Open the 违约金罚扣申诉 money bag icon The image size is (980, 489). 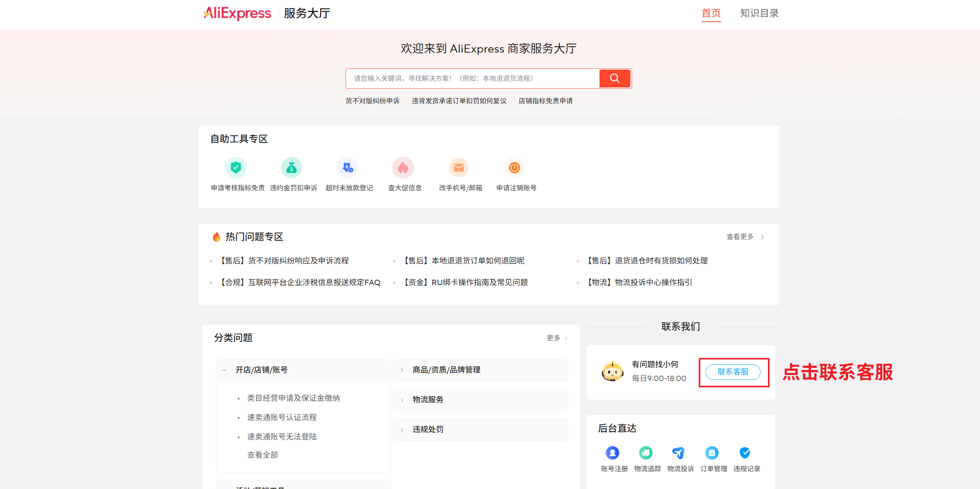[291, 168]
